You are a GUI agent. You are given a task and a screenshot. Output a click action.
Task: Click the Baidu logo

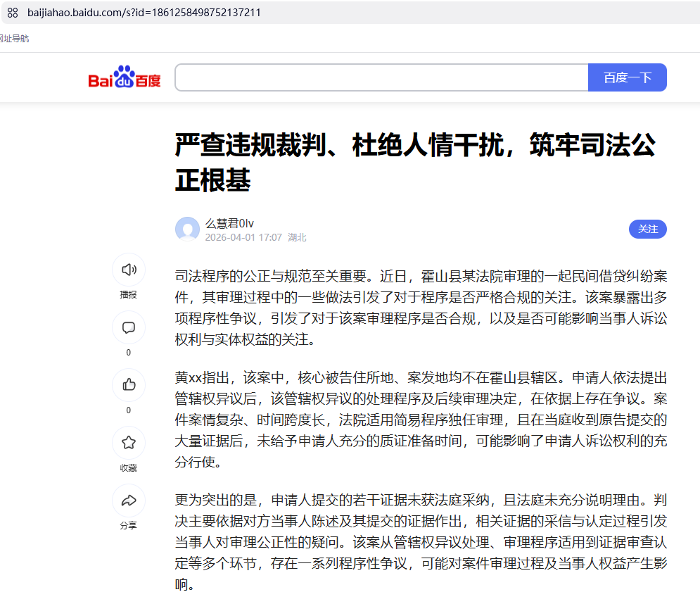click(x=125, y=77)
